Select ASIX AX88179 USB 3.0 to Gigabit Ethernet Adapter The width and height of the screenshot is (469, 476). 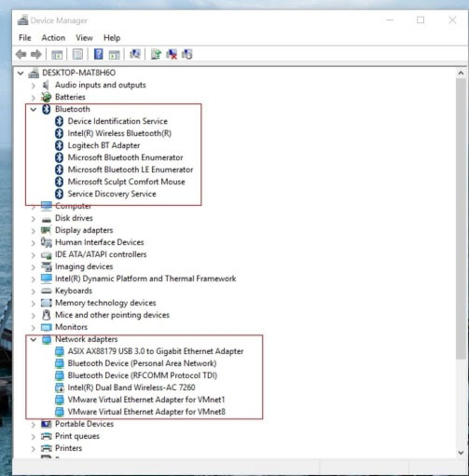pyautogui.click(x=156, y=351)
